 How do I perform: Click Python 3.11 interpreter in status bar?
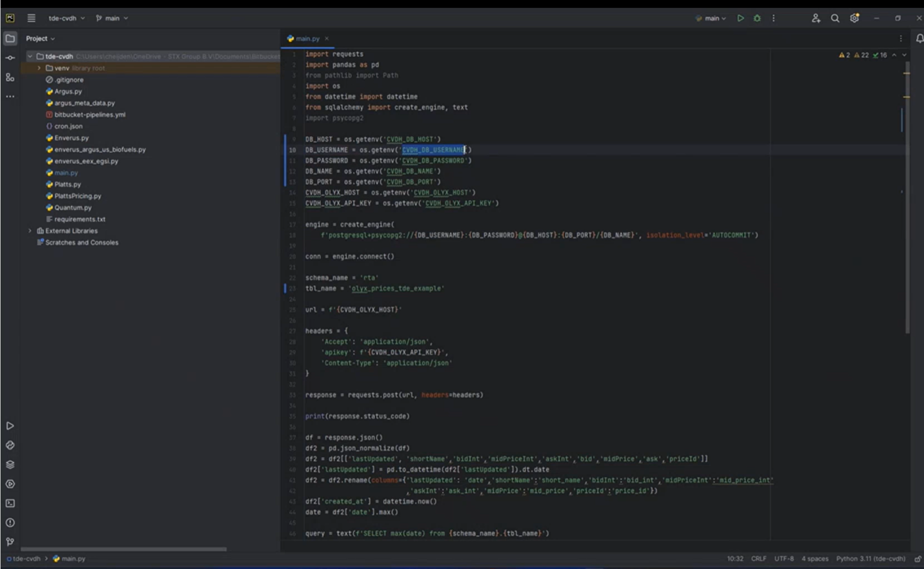tap(870, 559)
